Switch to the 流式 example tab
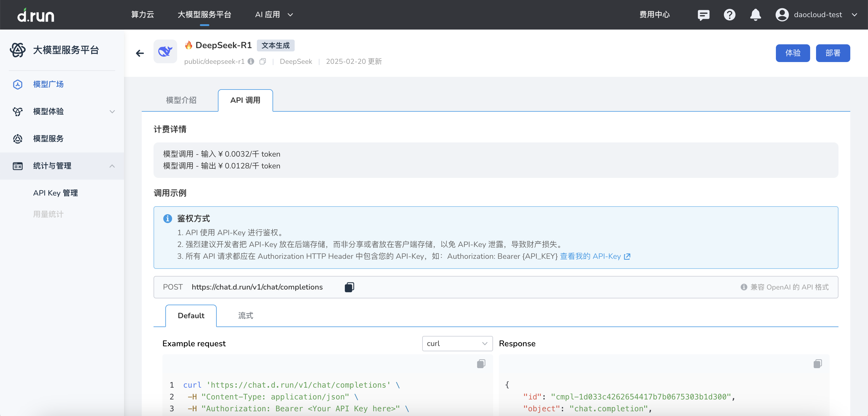The image size is (868, 416). coord(246,316)
